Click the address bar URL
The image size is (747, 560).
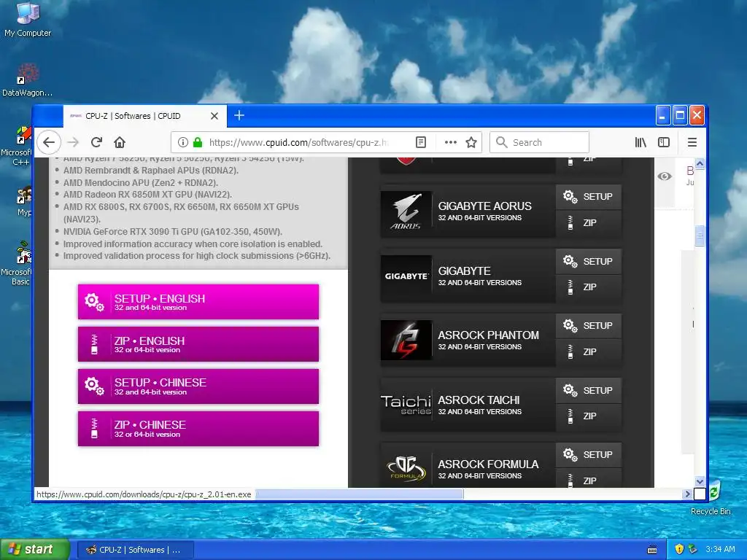298,142
